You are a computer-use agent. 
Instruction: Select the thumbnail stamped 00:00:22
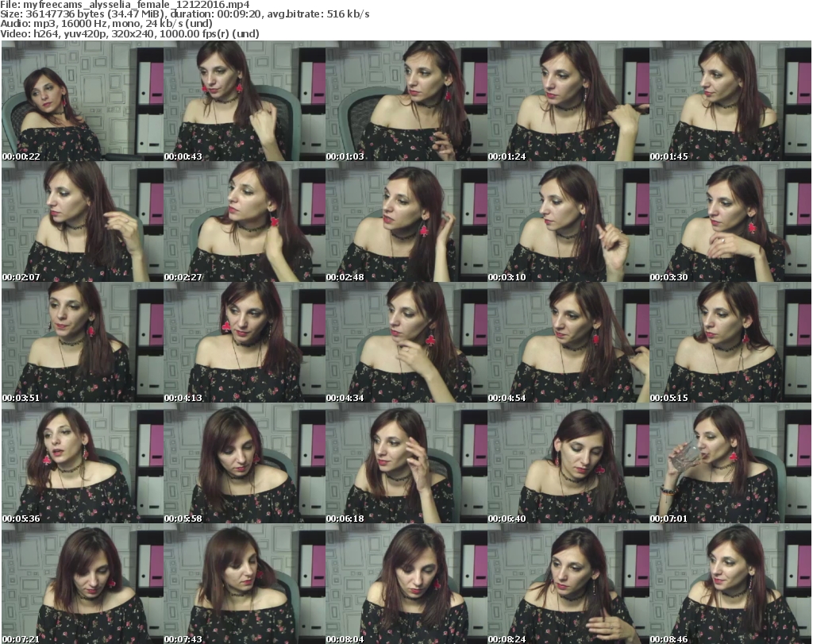click(83, 101)
